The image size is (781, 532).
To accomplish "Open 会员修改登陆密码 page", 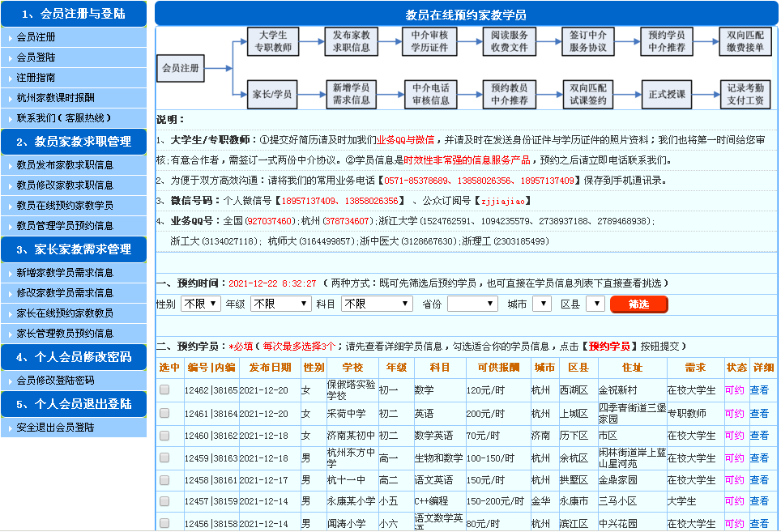I will [55, 380].
